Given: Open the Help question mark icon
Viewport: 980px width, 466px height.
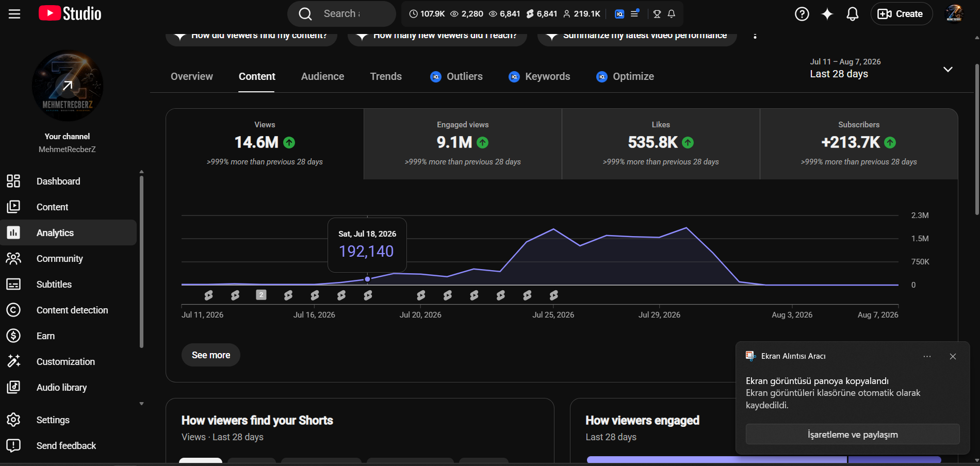Looking at the screenshot, I should pyautogui.click(x=802, y=14).
